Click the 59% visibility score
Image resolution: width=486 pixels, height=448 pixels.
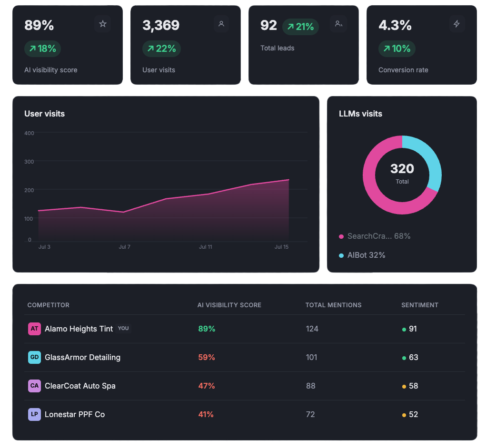coord(207,357)
